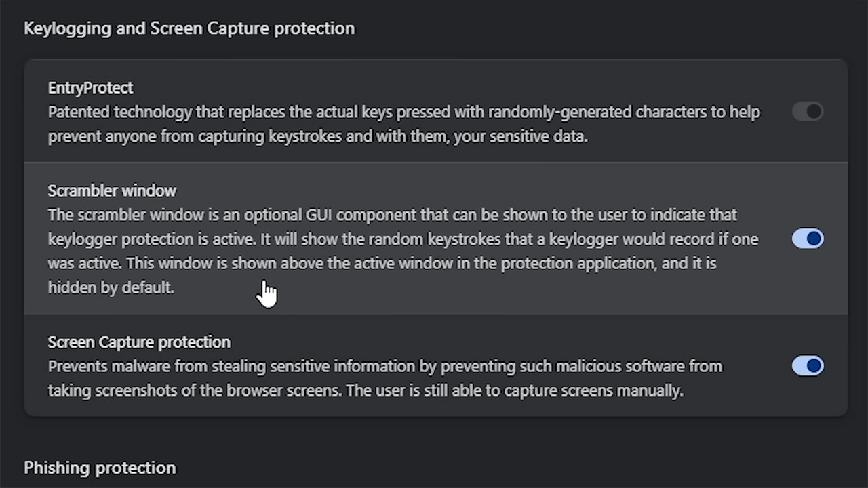Select the Scrambler window setting title
Image resolution: width=868 pixels, height=488 pixels.
112,191
